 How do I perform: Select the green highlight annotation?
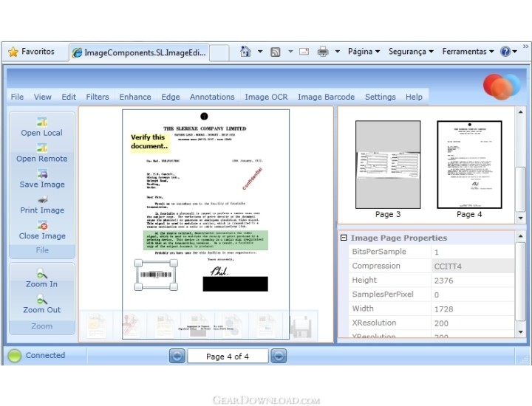tap(205, 241)
